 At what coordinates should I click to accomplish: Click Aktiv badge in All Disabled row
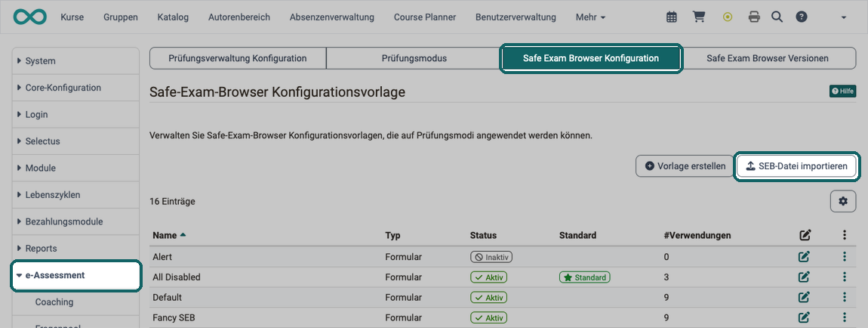pos(489,277)
